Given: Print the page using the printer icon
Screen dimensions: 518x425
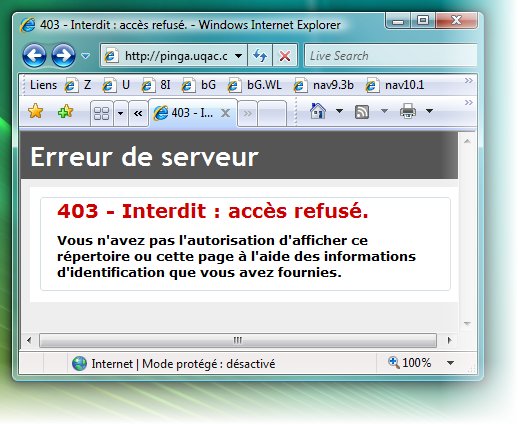Looking at the screenshot, I should tap(408, 111).
